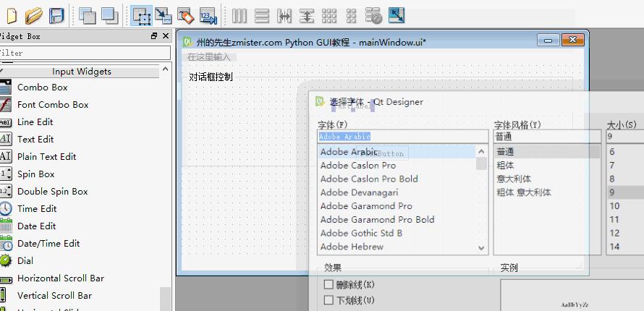Screen dimensions: 644x311
Task: Switch to Edit Tab Order icon
Action: 208,16
